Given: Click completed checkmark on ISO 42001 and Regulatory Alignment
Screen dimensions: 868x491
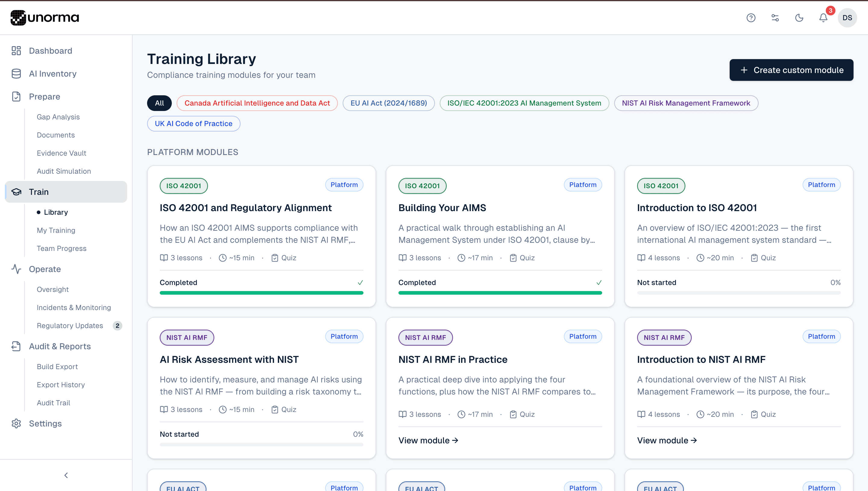Looking at the screenshot, I should [360, 283].
